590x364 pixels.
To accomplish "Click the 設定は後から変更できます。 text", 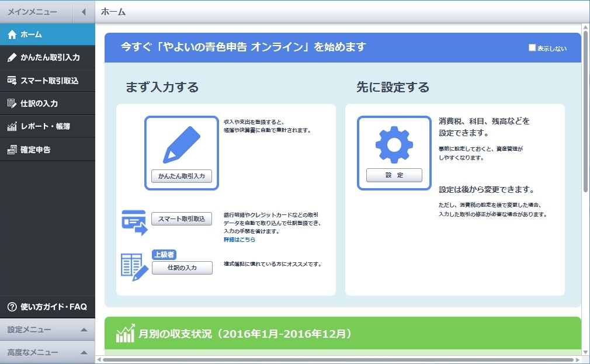I will (487, 189).
